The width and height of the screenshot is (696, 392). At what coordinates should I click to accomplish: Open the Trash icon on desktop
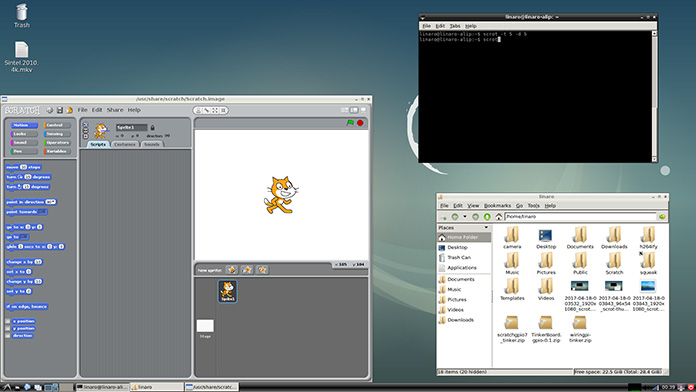[21, 16]
